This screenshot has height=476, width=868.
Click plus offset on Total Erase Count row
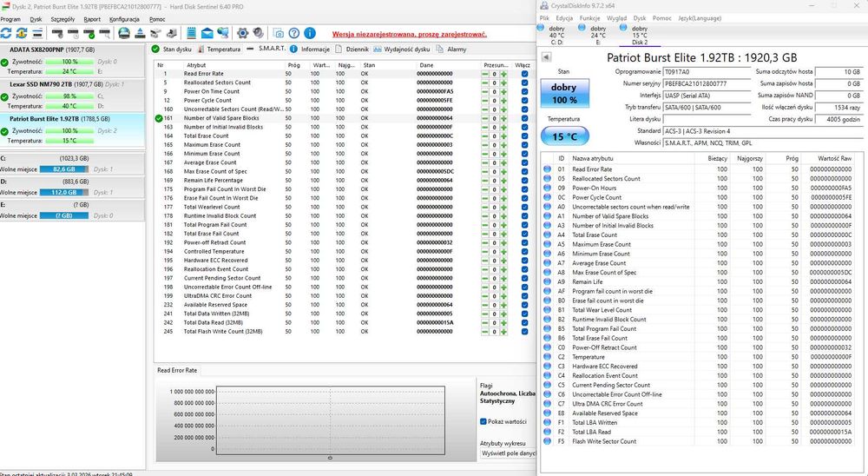(503, 136)
